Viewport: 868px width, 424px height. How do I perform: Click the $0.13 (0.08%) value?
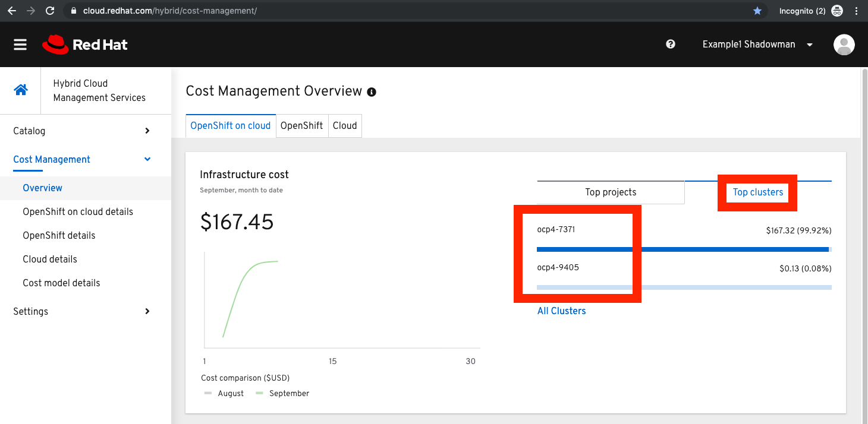tap(806, 268)
